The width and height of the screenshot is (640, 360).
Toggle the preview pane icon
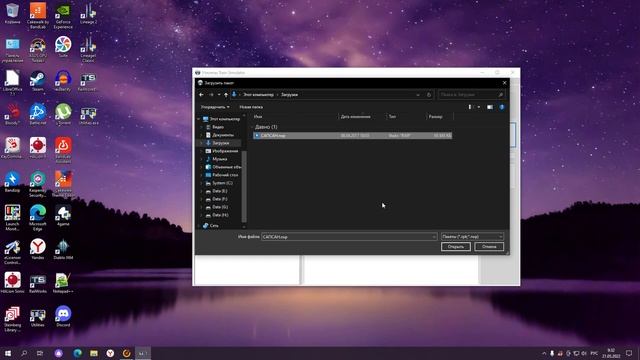point(490,107)
